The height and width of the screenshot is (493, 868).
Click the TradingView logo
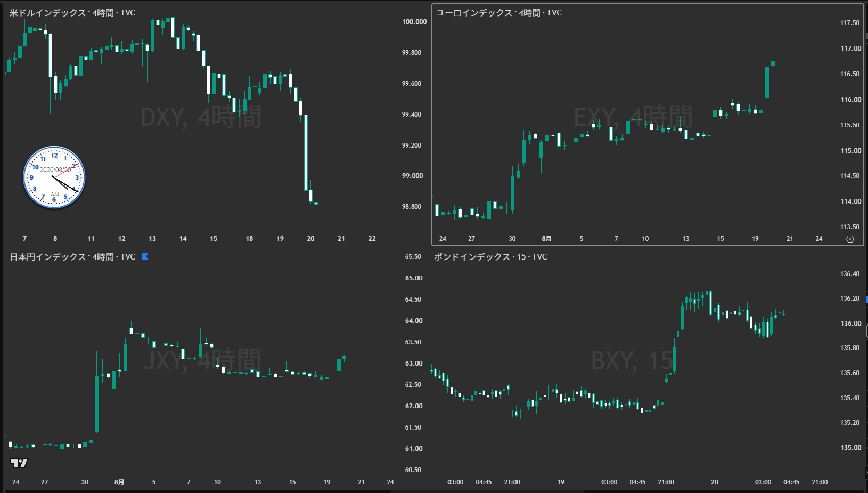(x=19, y=463)
